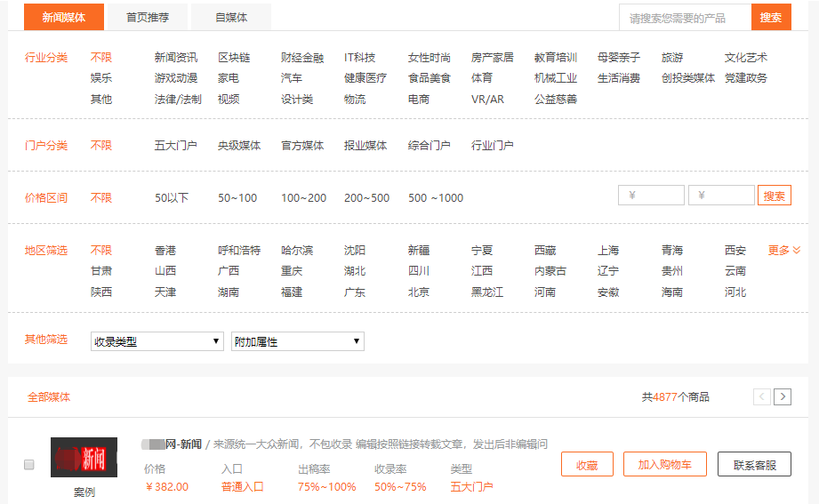Tick the checkbox beside the news media item
819x504 pixels.
pos(29,464)
